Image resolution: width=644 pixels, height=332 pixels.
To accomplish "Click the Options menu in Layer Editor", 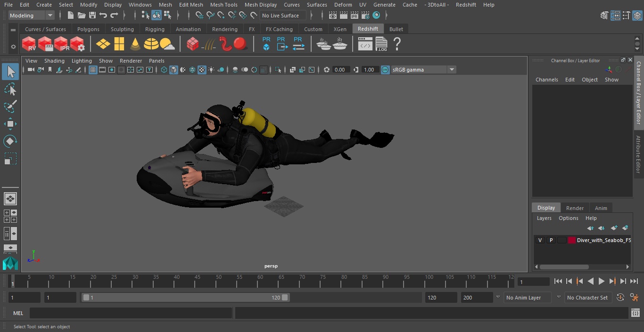I will tap(568, 218).
